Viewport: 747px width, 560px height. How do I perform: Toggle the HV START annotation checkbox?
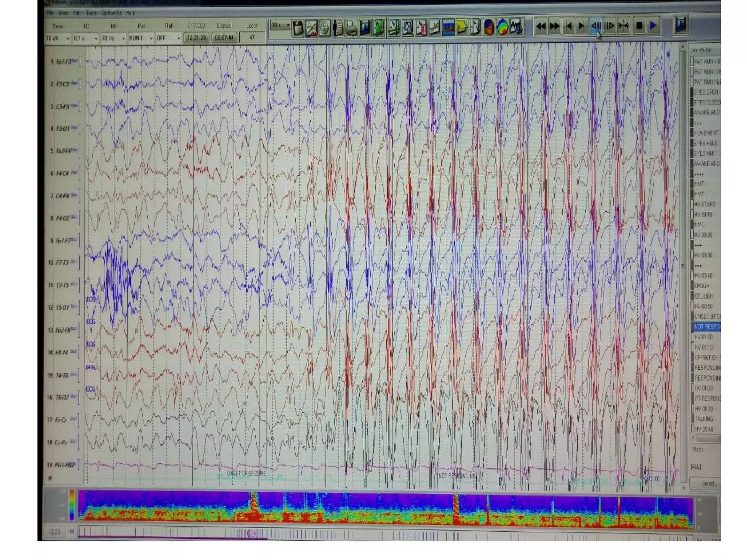(x=692, y=204)
